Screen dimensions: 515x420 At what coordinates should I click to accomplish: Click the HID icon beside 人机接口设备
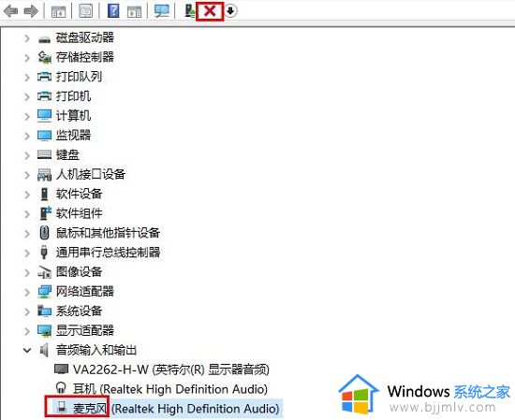[44, 175]
